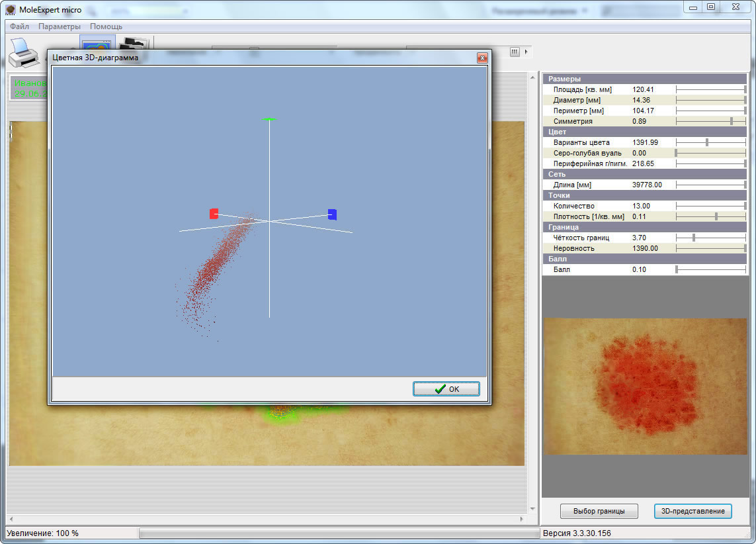Click the Чёткость границ slider
The height and width of the screenshot is (544, 756).
(693, 238)
